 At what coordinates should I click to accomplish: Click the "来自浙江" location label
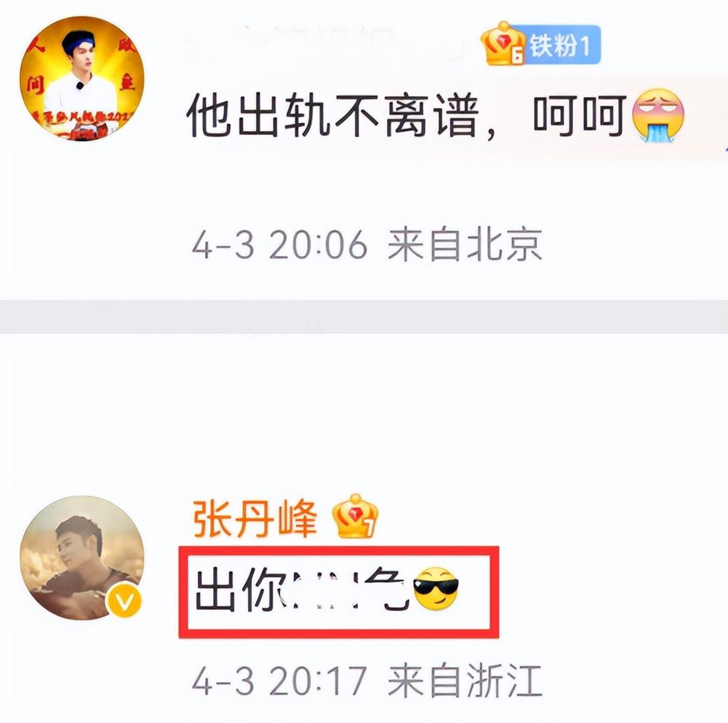(465, 681)
